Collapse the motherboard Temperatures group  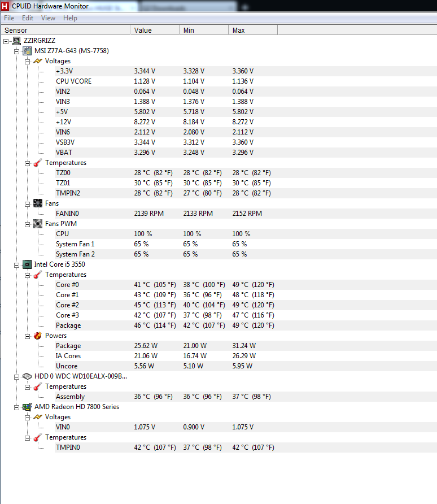point(27,163)
